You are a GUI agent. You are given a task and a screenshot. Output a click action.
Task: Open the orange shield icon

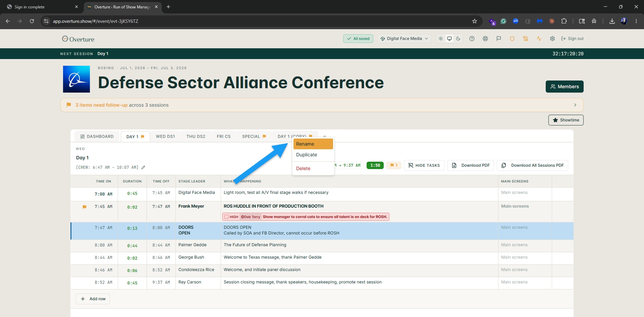point(512,39)
